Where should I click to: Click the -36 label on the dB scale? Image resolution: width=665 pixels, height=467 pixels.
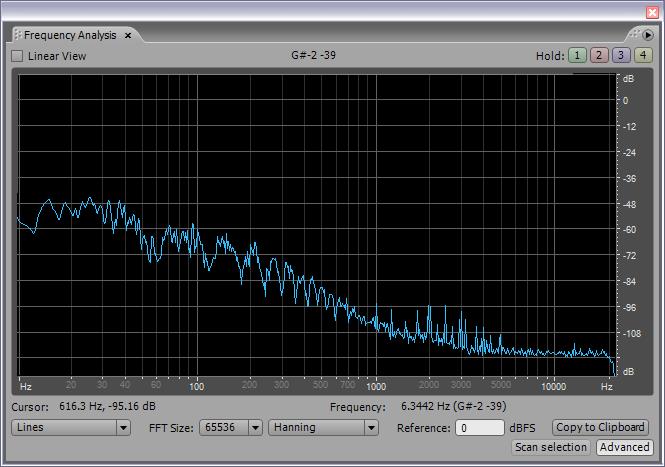629,179
